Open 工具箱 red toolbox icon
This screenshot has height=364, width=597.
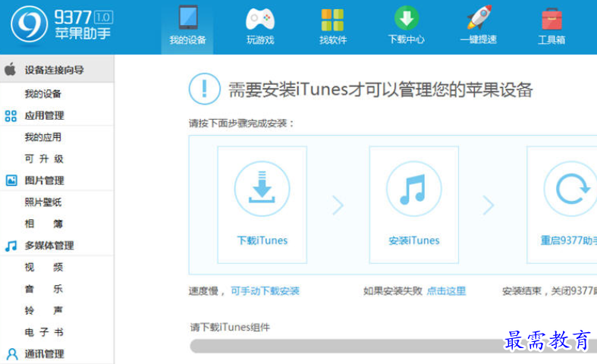pyautogui.click(x=551, y=19)
